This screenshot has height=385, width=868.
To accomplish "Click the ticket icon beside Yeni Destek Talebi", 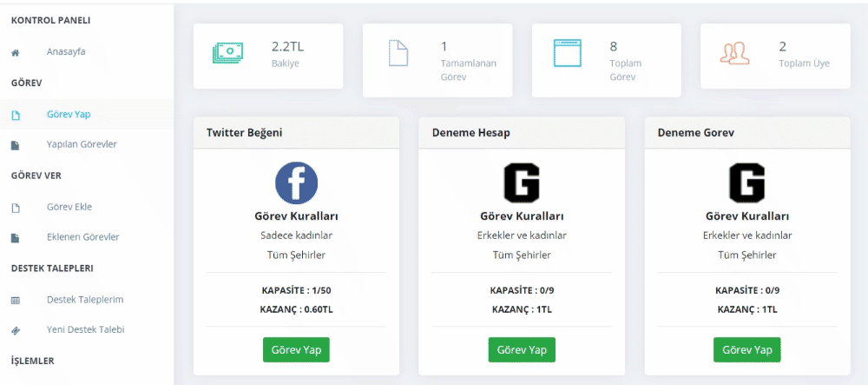I will point(16,331).
